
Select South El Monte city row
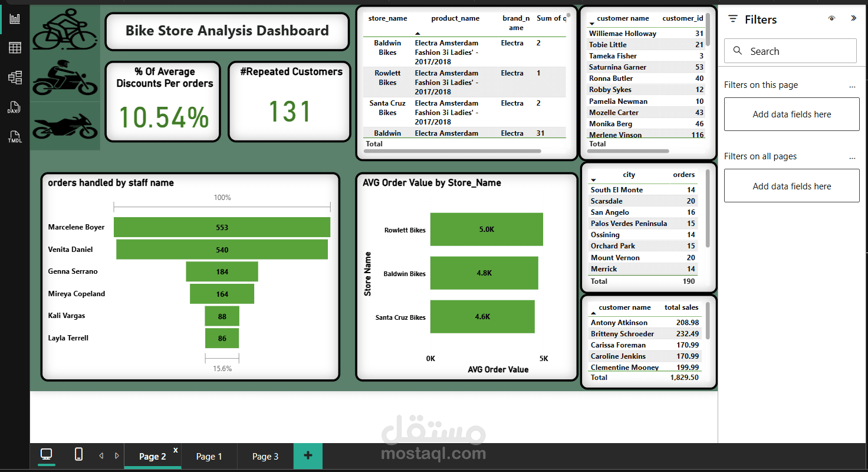click(x=643, y=190)
